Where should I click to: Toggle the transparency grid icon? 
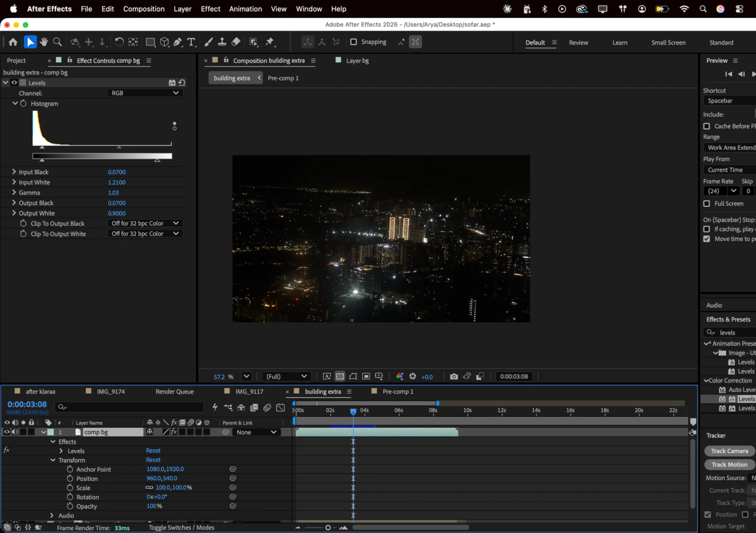point(340,376)
